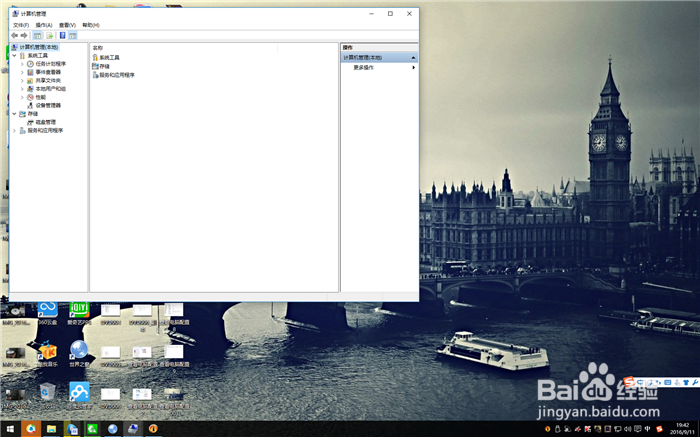Screen dimensions: 700x437
Task: Click the Forward arrow in toolbar
Action: tap(24, 35)
